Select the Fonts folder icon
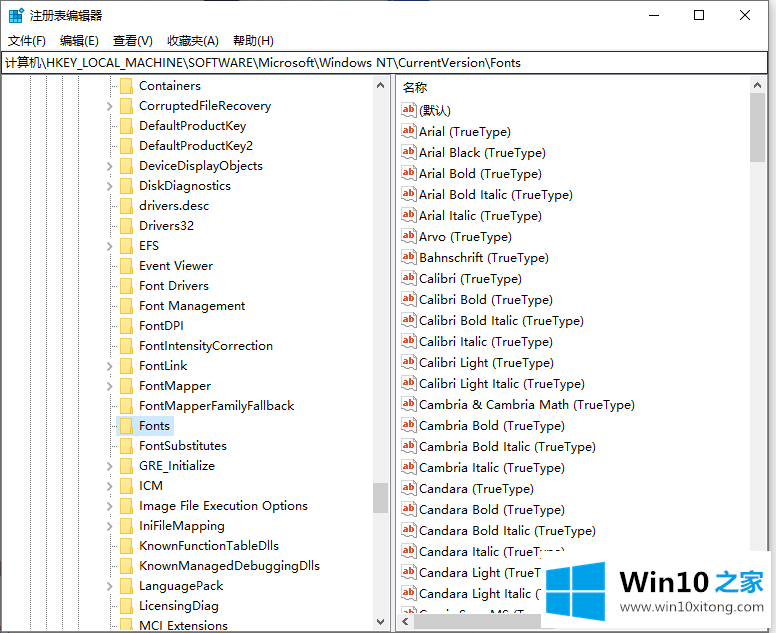This screenshot has height=633, width=776. (x=127, y=426)
